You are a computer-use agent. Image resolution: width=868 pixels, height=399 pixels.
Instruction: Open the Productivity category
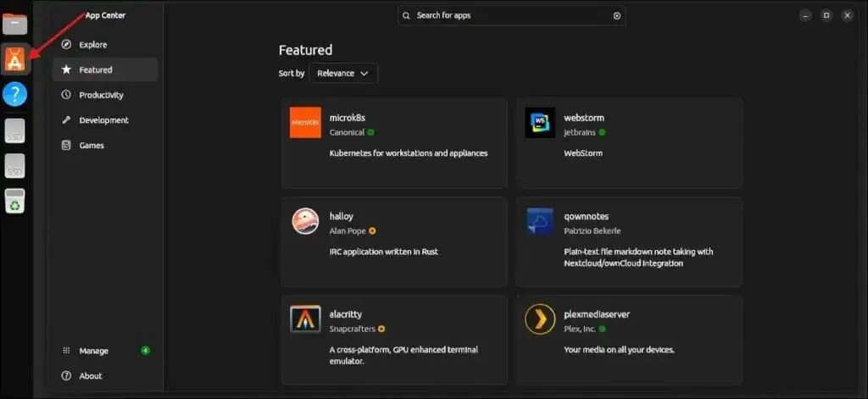point(104,95)
